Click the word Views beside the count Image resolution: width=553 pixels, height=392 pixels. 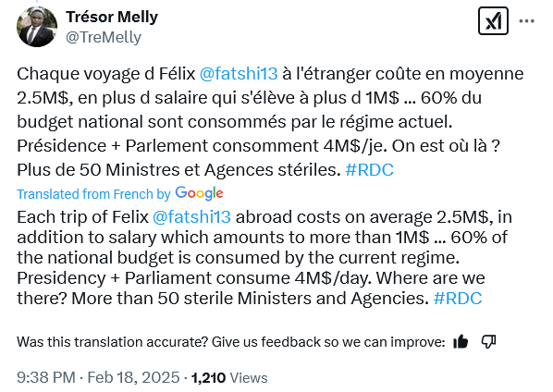249,378
